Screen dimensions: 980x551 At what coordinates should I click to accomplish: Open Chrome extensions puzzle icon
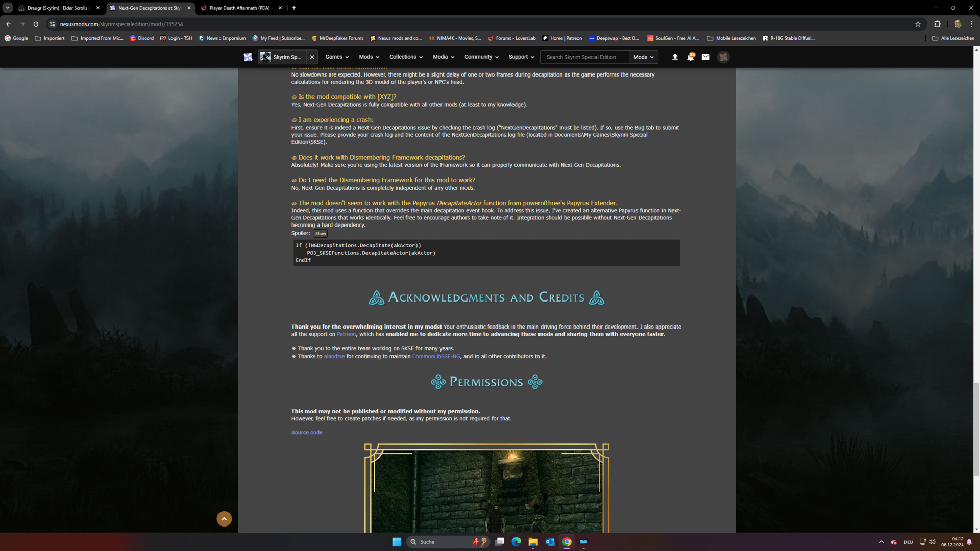click(937, 24)
